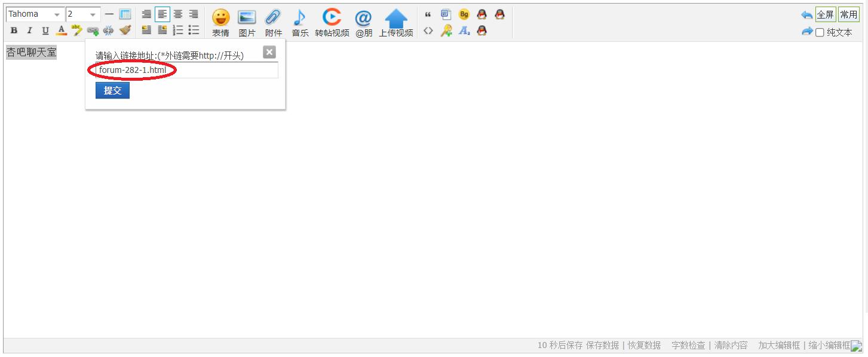The width and height of the screenshot is (868, 357).
Task: Toggle the 纯文本 plain text checkbox
Action: pos(820,32)
